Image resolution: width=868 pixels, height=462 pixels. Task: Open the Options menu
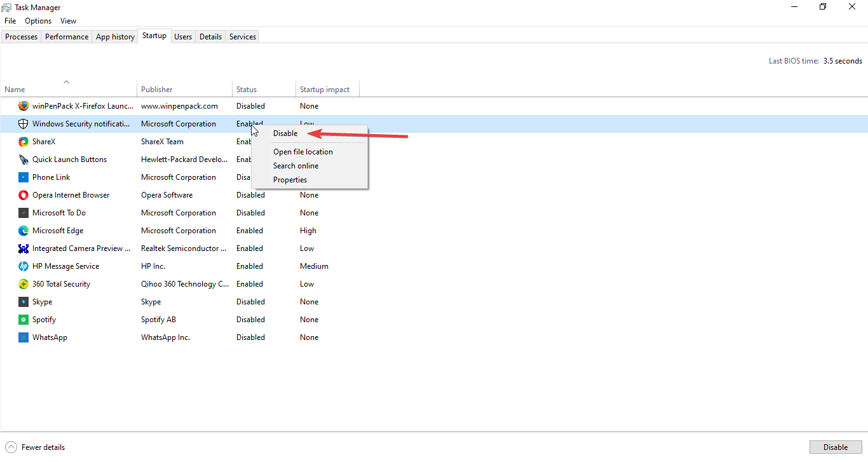[37, 20]
